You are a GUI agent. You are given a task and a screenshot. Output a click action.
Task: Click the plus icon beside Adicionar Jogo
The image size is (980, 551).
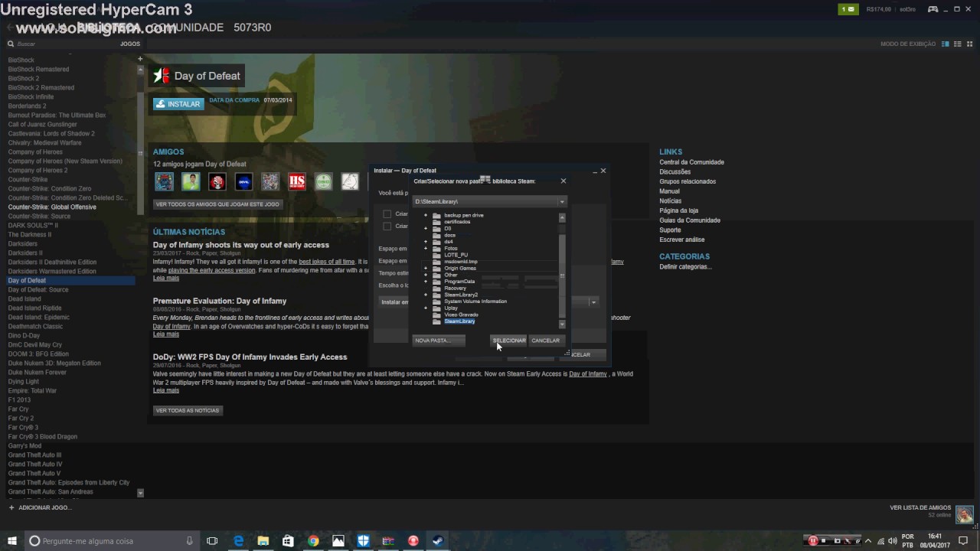point(11,507)
